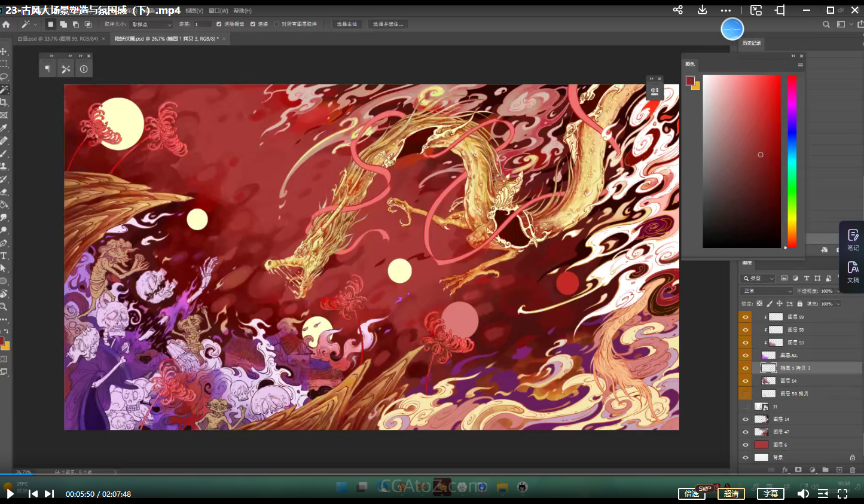Create a new layer group folder
This screenshot has width=864, height=504.
tap(825, 470)
